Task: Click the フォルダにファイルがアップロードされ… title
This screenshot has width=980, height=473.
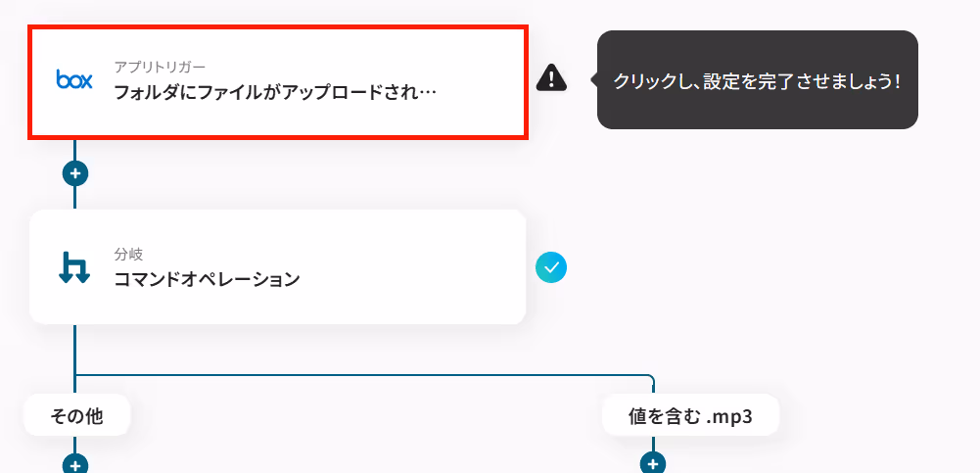Action: (275, 92)
